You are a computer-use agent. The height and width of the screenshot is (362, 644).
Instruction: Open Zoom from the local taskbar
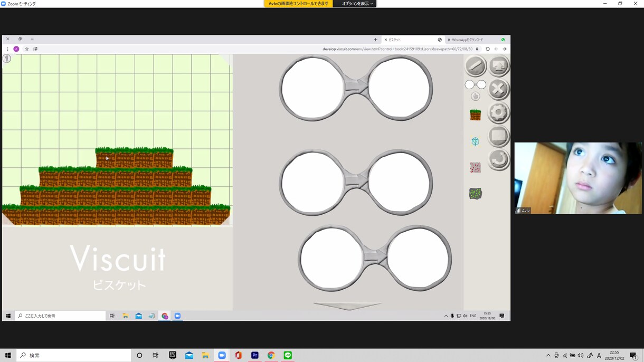coord(222,355)
